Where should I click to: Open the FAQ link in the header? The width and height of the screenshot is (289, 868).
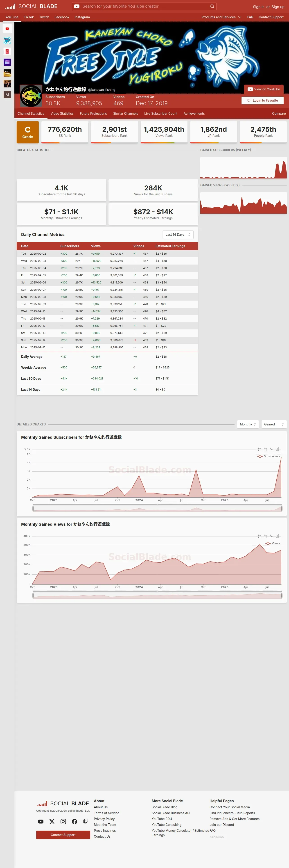(250, 17)
